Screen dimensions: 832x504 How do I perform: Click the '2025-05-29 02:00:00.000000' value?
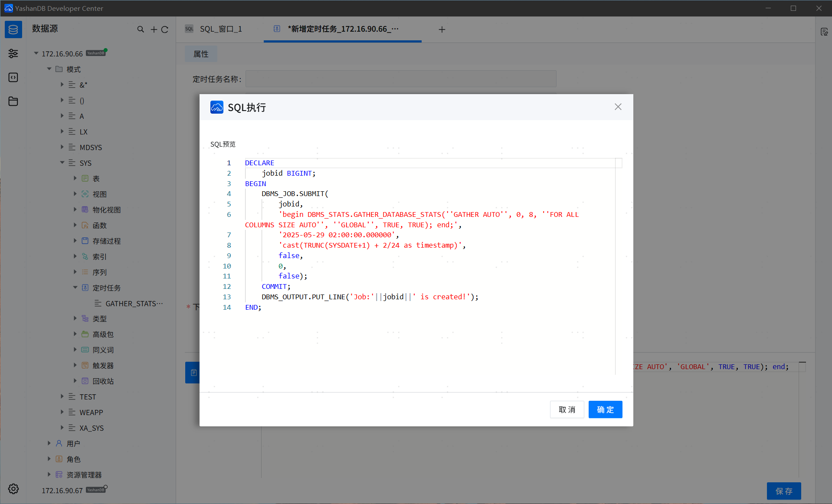337,235
